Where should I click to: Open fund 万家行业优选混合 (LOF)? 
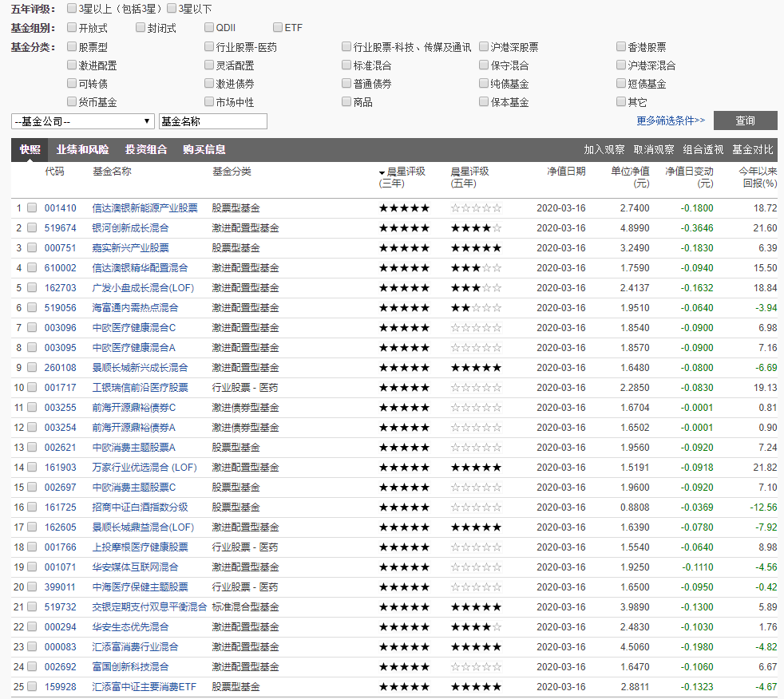tap(145, 468)
